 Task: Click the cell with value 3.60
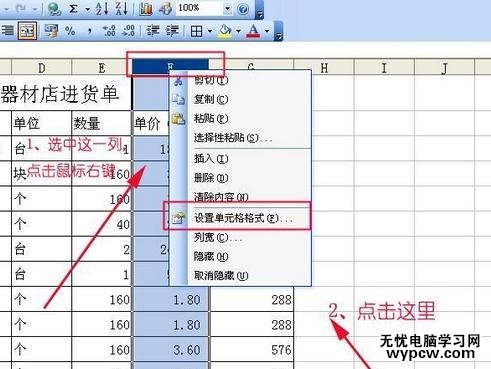171,349
